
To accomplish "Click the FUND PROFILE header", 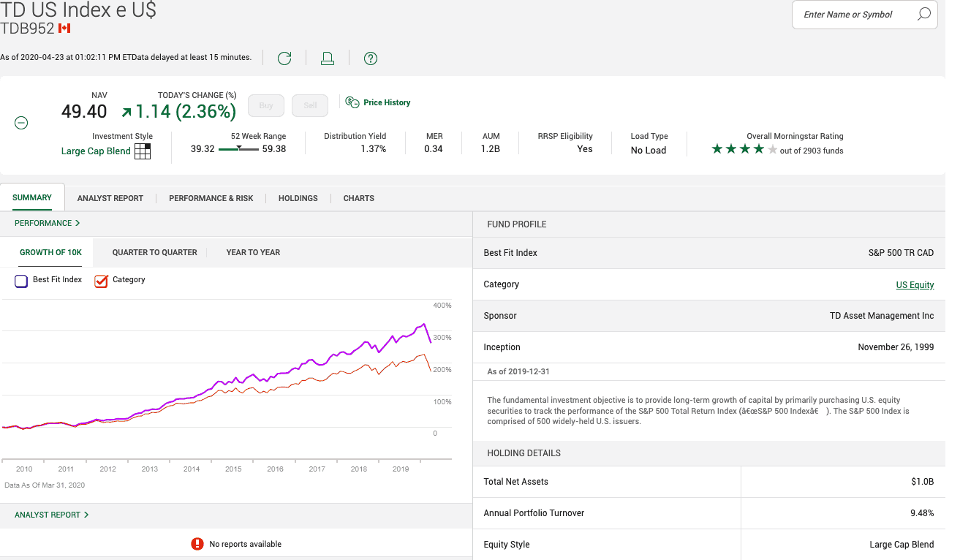I will pos(517,224).
